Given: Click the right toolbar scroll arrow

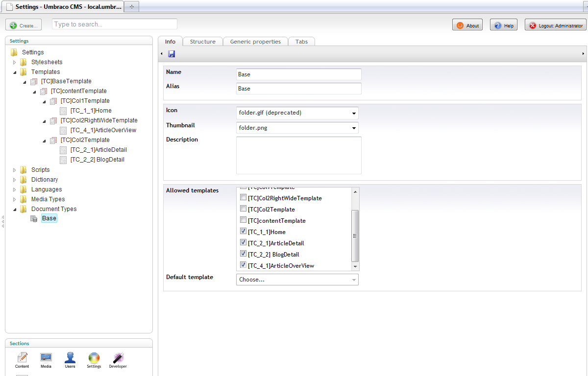Looking at the screenshot, I should click(x=583, y=53).
